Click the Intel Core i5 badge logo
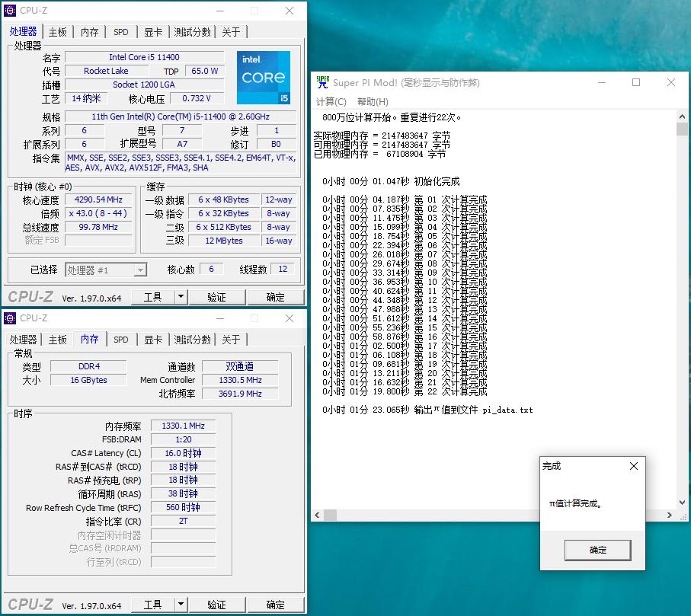Image resolution: width=691 pixels, height=616 pixels. [263, 77]
